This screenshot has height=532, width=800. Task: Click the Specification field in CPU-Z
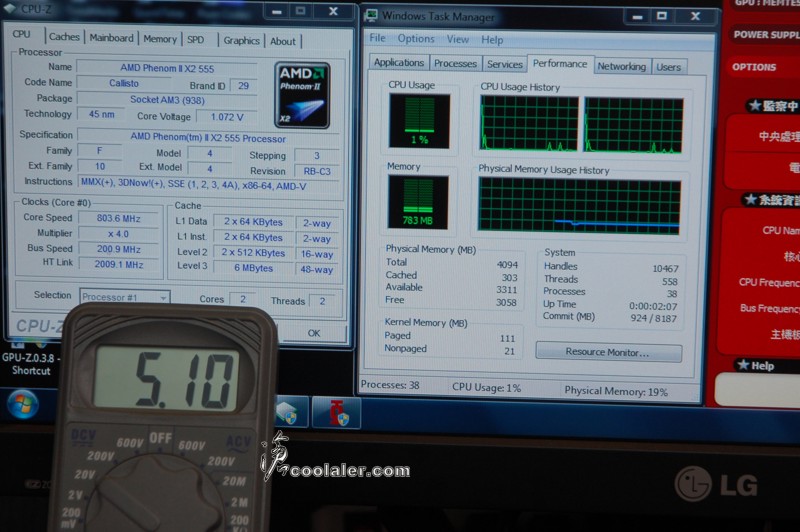coord(208,137)
